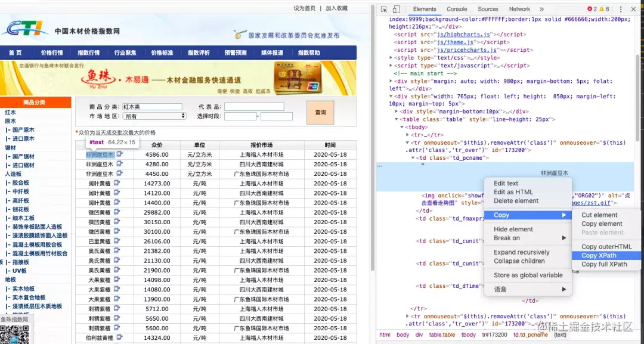Click trend chart icon in the 21900.00 row
The width and height of the screenshot is (644, 344).
pyautogui.click(x=117, y=269)
